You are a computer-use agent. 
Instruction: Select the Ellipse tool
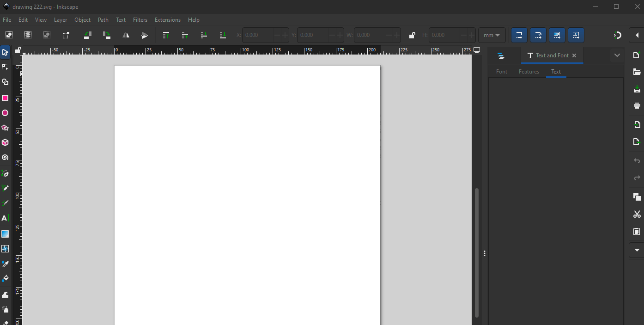click(x=5, y=113)
